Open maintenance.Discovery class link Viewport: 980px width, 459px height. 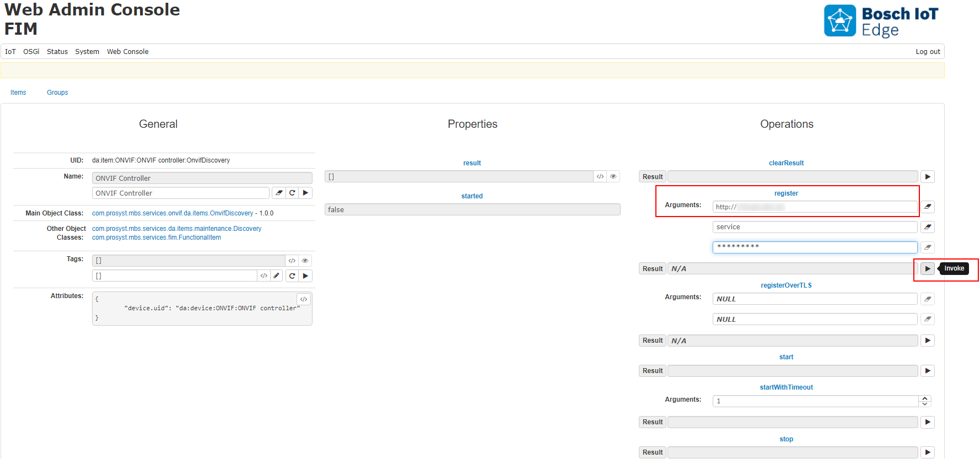[x=177, y=229]
